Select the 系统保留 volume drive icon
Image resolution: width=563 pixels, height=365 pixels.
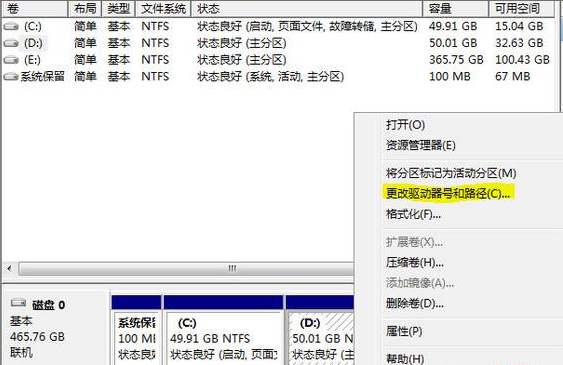click(x=11, y=76)
